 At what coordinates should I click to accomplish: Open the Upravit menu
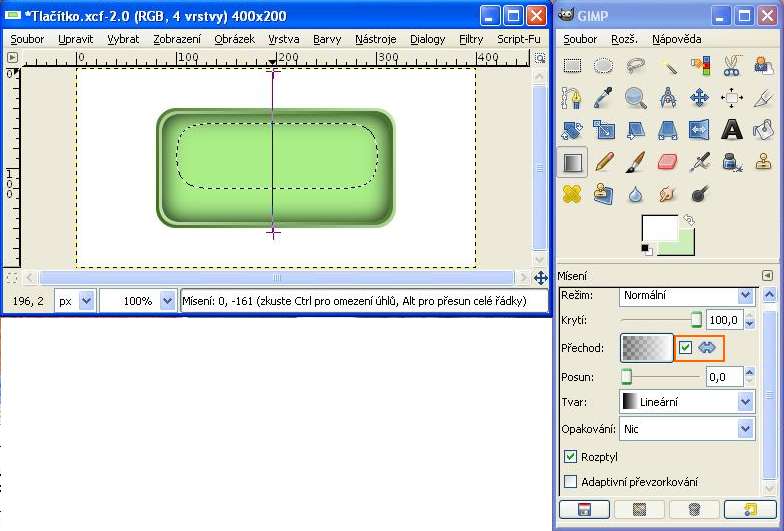(x=76, y=39)
